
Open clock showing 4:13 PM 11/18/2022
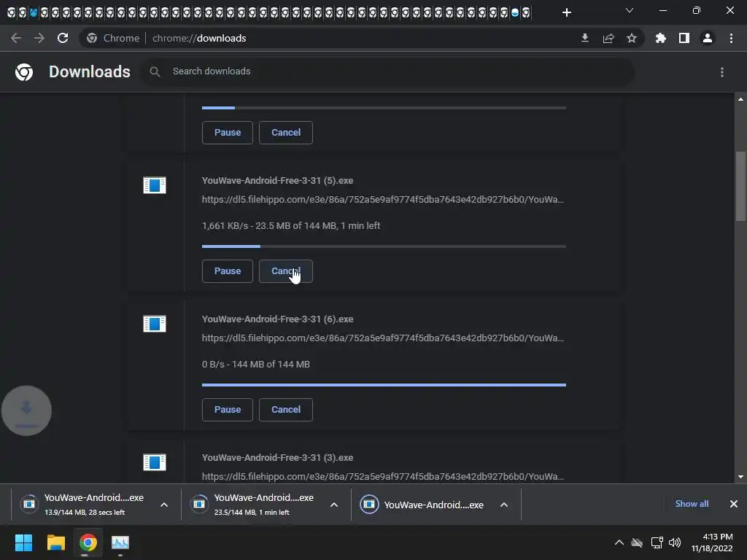pos(712,542)
